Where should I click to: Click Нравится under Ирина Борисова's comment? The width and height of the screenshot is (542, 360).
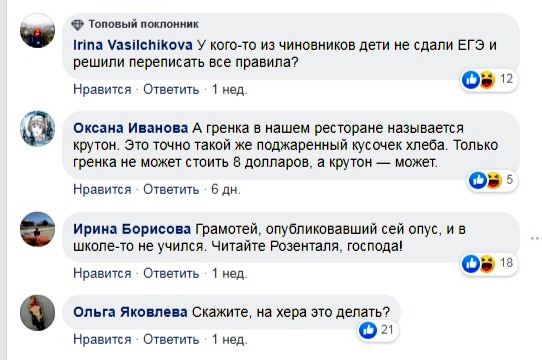pos(102,274)
